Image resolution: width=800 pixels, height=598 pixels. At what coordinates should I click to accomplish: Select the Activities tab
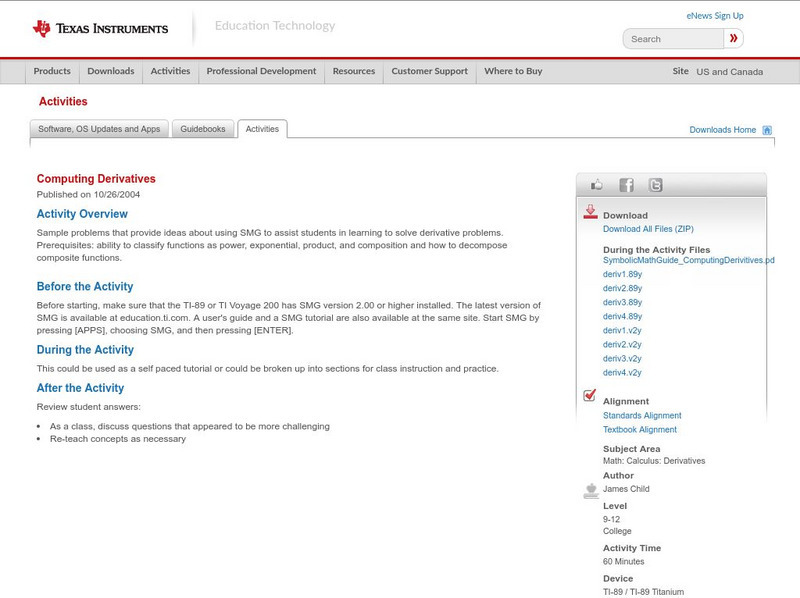[x=262, y=129]
